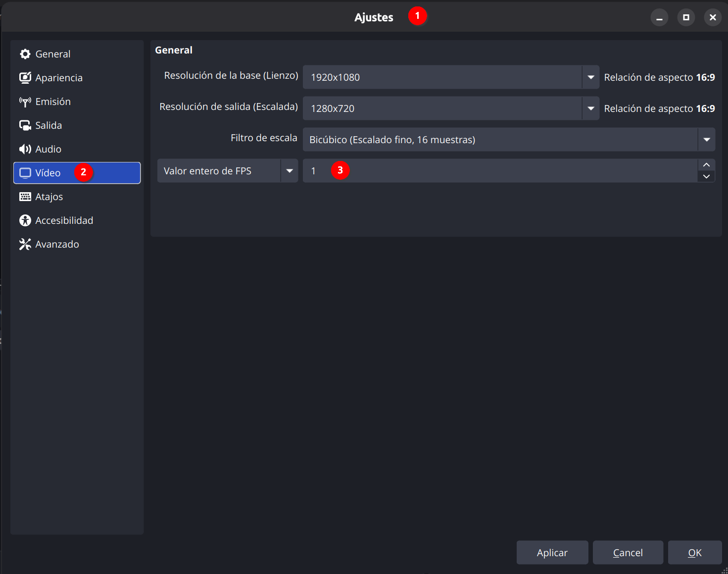
Task: Open Valor entero de FPS type dropdown
Action: pos(228,171)
